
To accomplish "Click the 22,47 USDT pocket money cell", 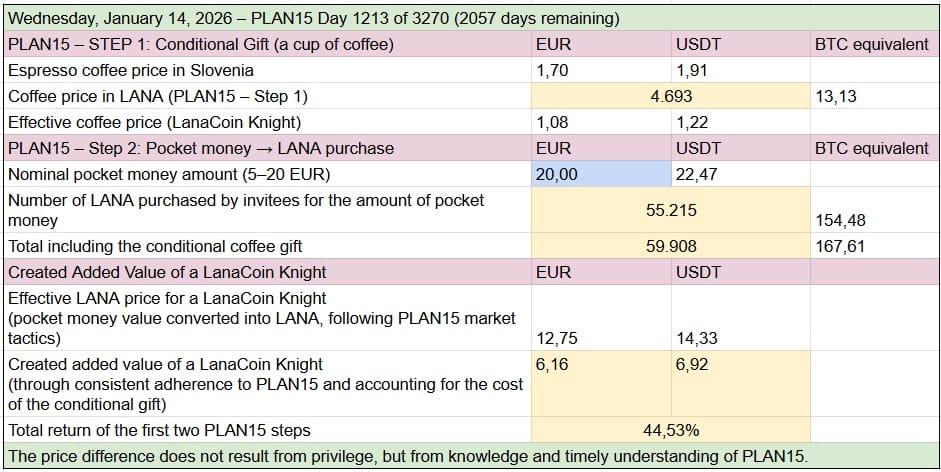I will tap(698, 174).
